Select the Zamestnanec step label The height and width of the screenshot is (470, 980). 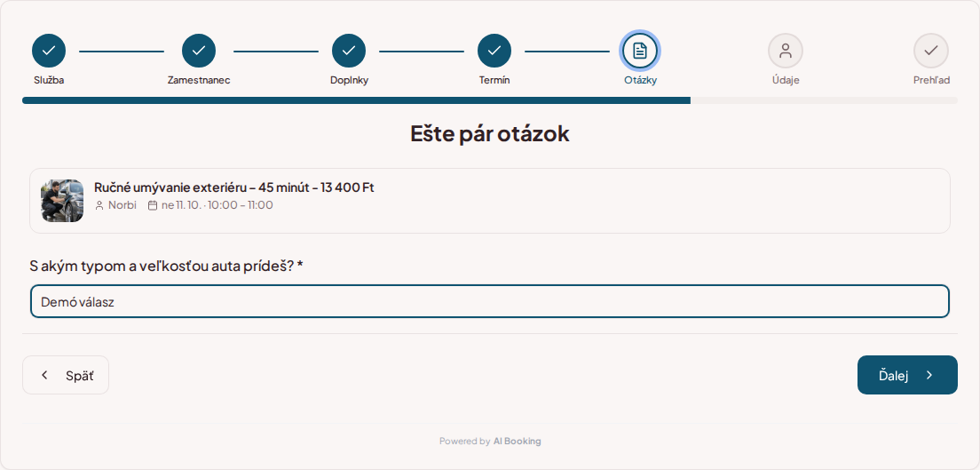[x=199, y=80]
